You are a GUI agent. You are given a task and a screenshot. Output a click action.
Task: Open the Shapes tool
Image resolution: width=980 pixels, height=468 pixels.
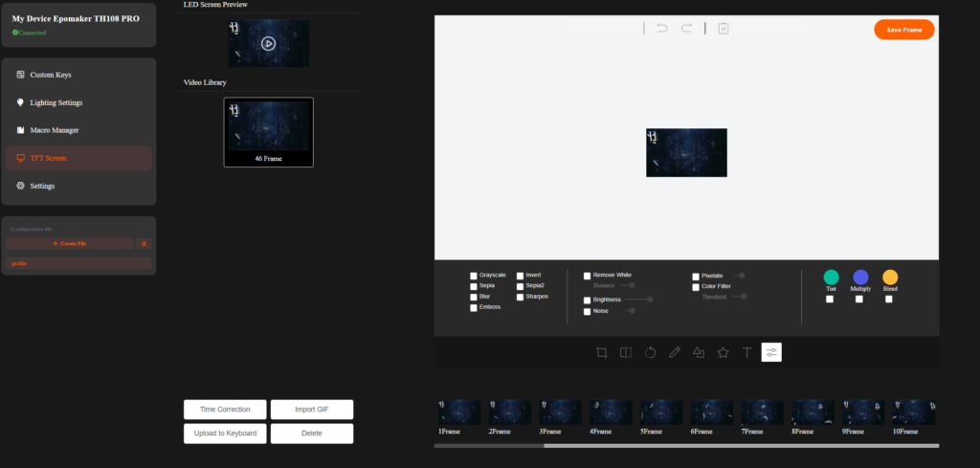[x=699, y=352]
